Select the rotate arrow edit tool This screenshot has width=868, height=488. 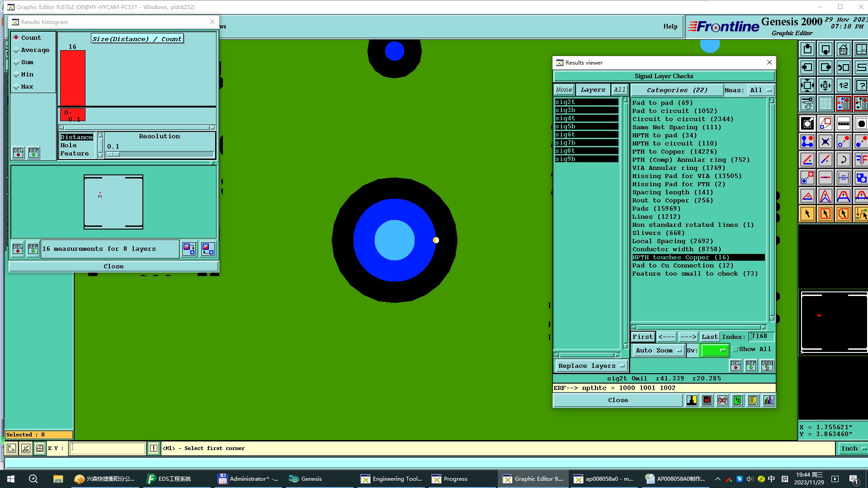click(843, 160)
